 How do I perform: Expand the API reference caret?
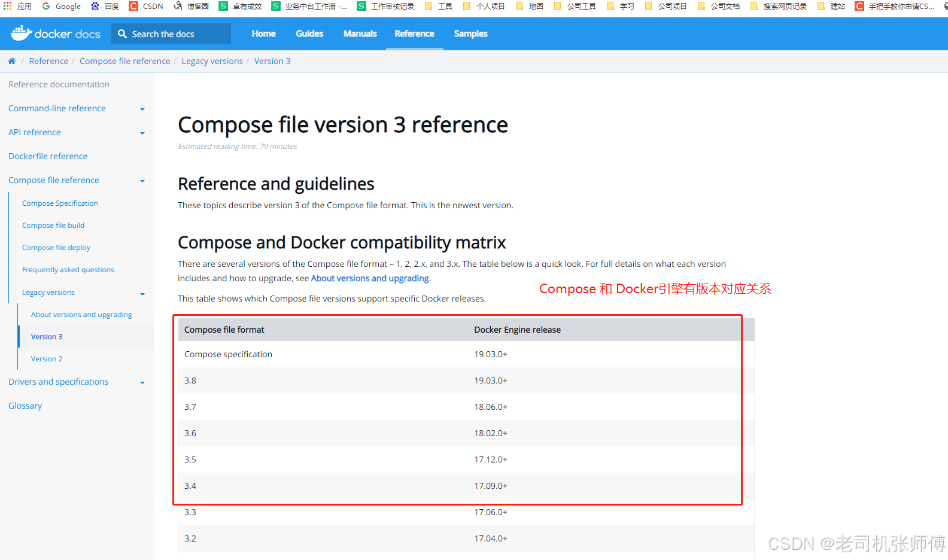click(142, 133)
